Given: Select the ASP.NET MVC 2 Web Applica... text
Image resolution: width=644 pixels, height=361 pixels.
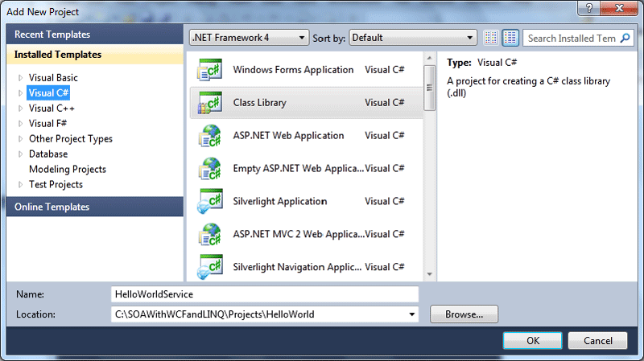Looking at the screenshot, I should (x=299, y=234).
